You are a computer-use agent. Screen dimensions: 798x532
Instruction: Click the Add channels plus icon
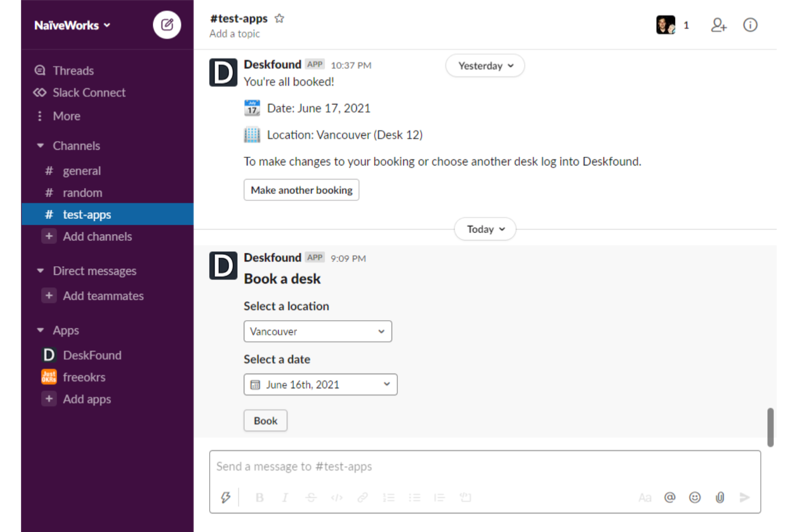point(49,236)
